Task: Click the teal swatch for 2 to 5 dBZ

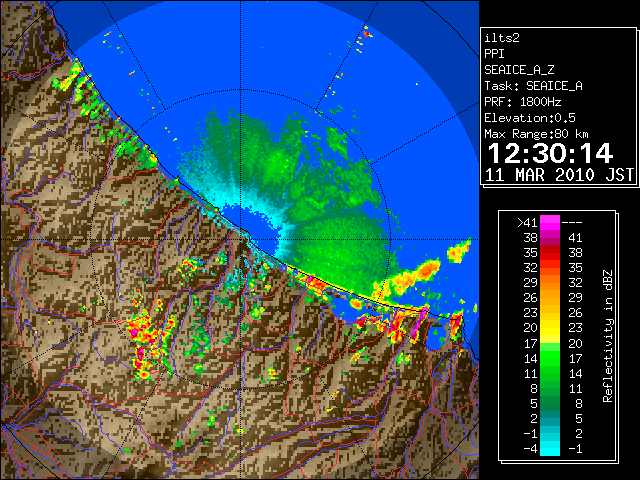Action: click(x=550, y=418)
